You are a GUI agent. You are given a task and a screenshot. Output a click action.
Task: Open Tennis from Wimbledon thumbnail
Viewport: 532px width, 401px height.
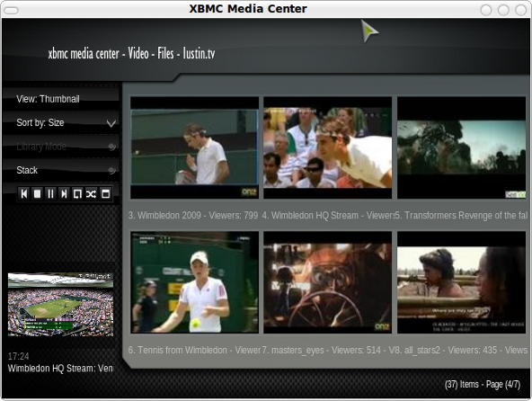(x=194, y=282)
